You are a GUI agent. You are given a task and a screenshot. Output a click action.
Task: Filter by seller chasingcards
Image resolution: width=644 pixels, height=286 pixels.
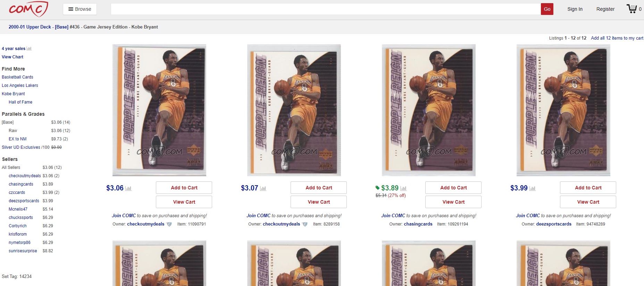coord(21,184)
